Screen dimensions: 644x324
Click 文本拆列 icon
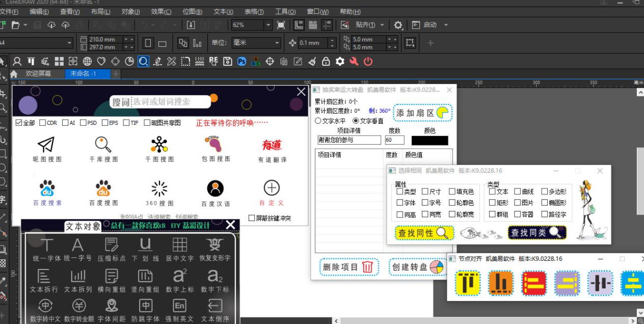[78, 276]
